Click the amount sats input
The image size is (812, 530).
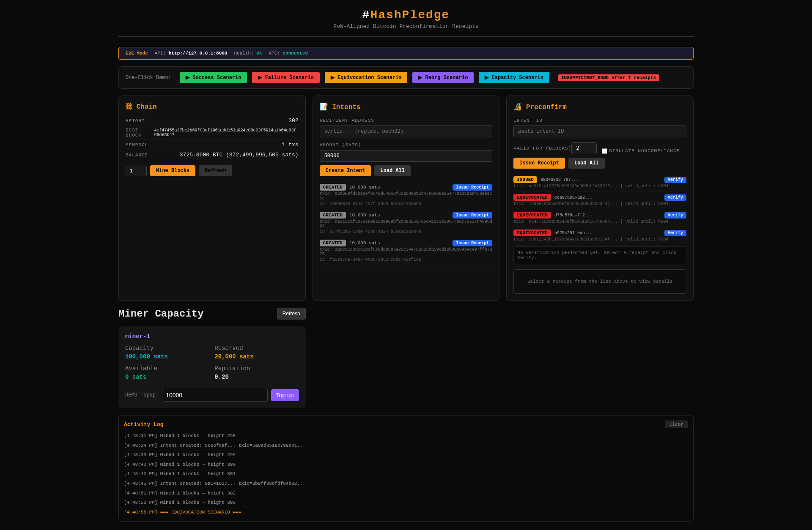406,156
